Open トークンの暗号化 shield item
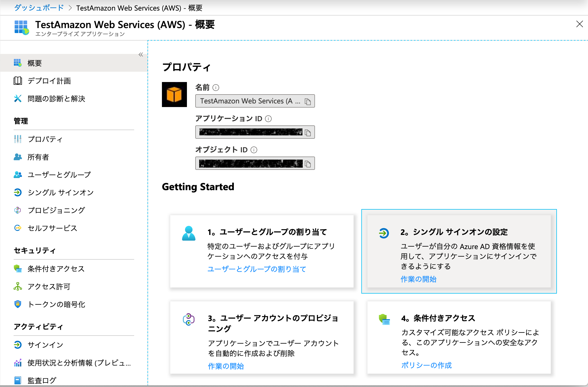Image resolution: width=588 pixels, height=387 pixels. pyautogui.click(x=56, y=304)
